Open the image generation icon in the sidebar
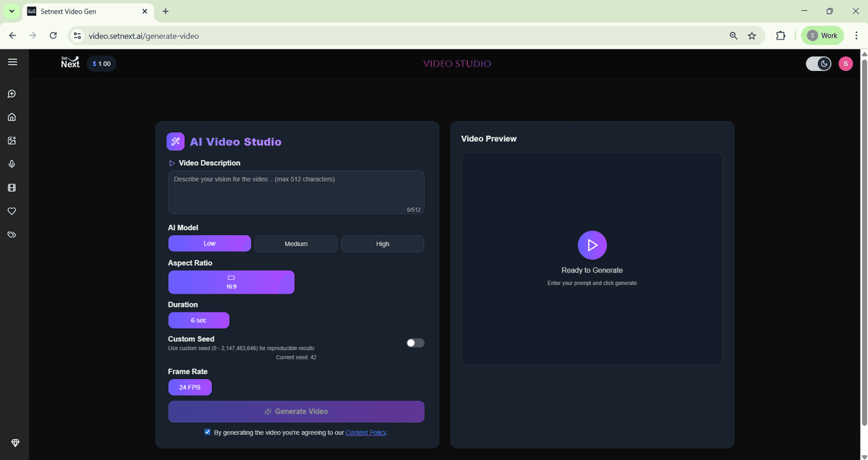The width and height of the screenshot is (868, 460). [12, 141]
